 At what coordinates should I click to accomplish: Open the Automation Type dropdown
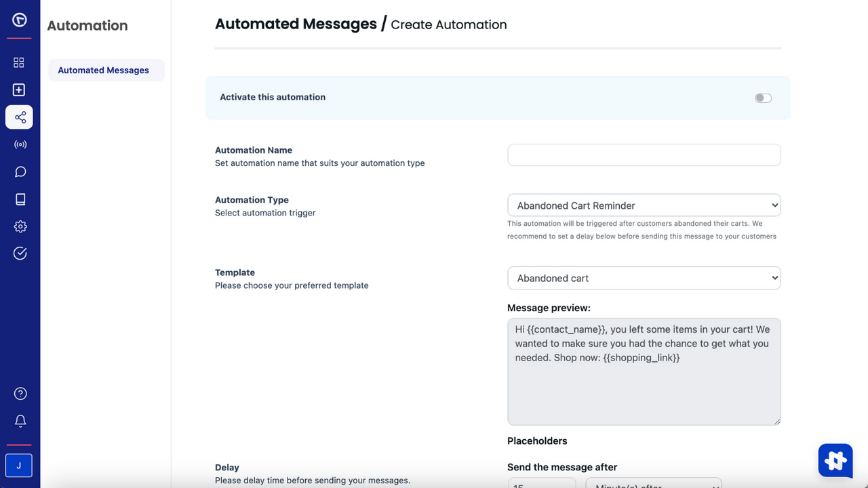(x=644, y=205)
